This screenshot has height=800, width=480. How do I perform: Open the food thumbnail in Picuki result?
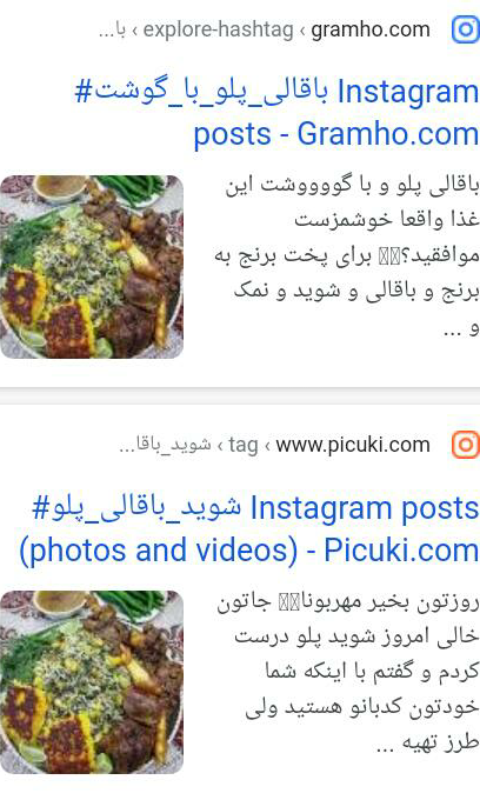(92, 682)
